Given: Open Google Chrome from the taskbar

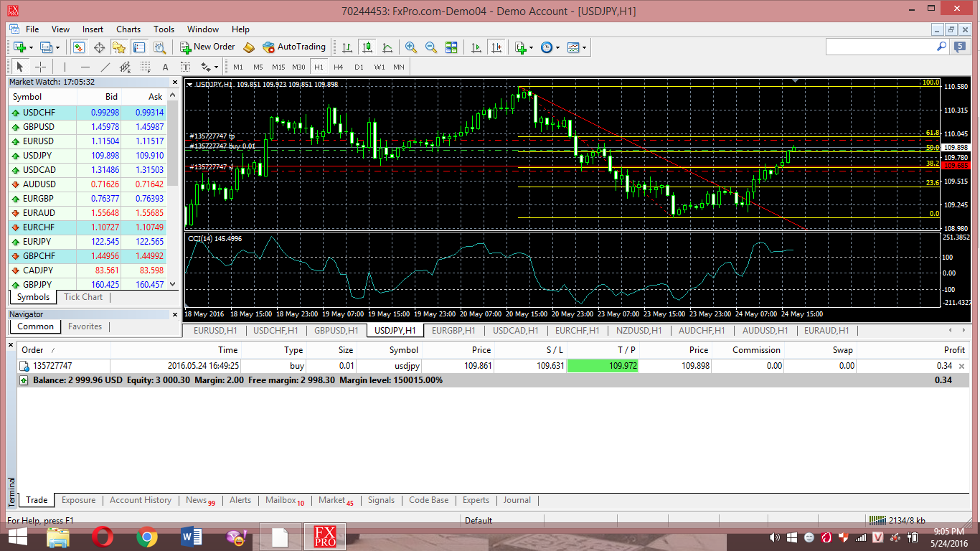Looking at the screenshot, I should pos(147,537).
